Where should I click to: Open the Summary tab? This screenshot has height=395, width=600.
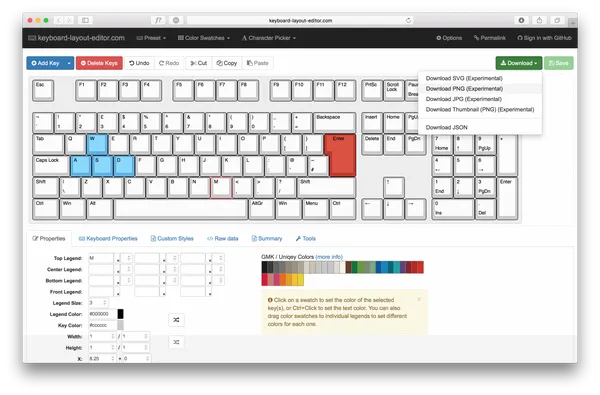(267, 238)
